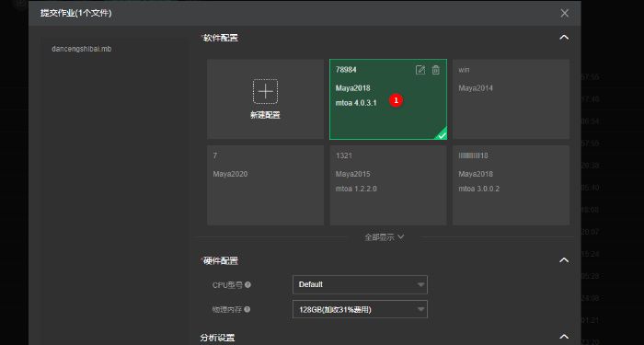Screen dimensions: 644x345
Task: Click the 分析设置 section heading
Action: (218, 338)
